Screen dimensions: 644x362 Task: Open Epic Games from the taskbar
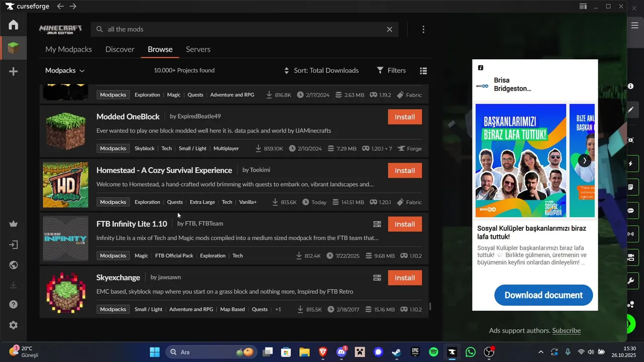[x=415, y=352]
